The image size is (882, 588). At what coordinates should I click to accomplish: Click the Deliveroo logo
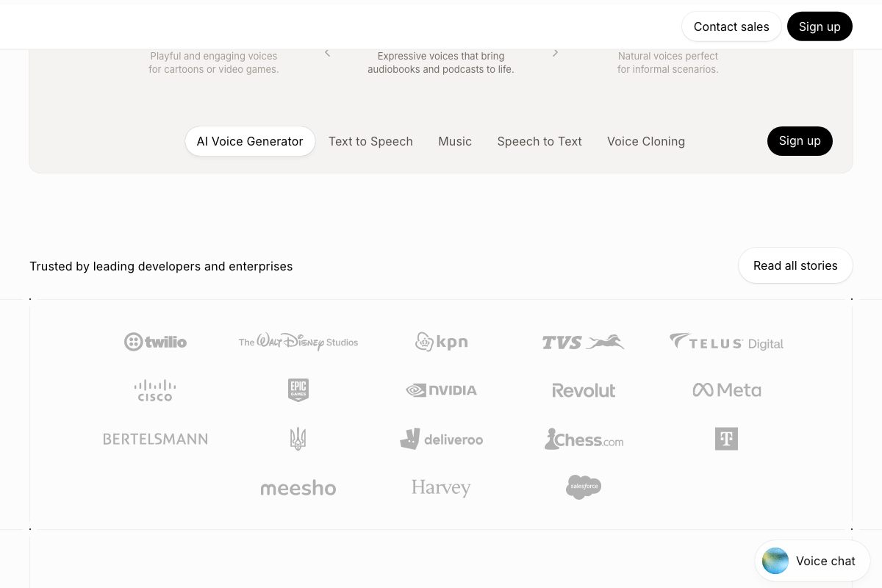tap(441, 439)
